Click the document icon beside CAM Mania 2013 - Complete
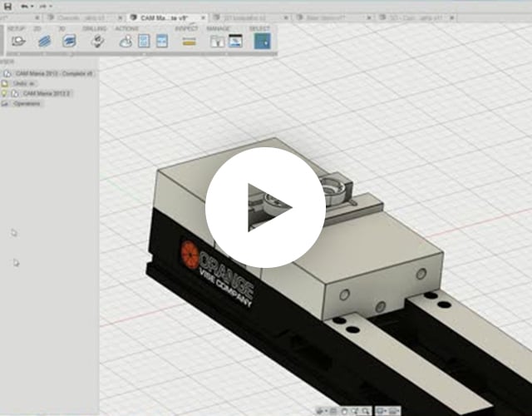This screenshot has width=532, height=416. point(7,73)
